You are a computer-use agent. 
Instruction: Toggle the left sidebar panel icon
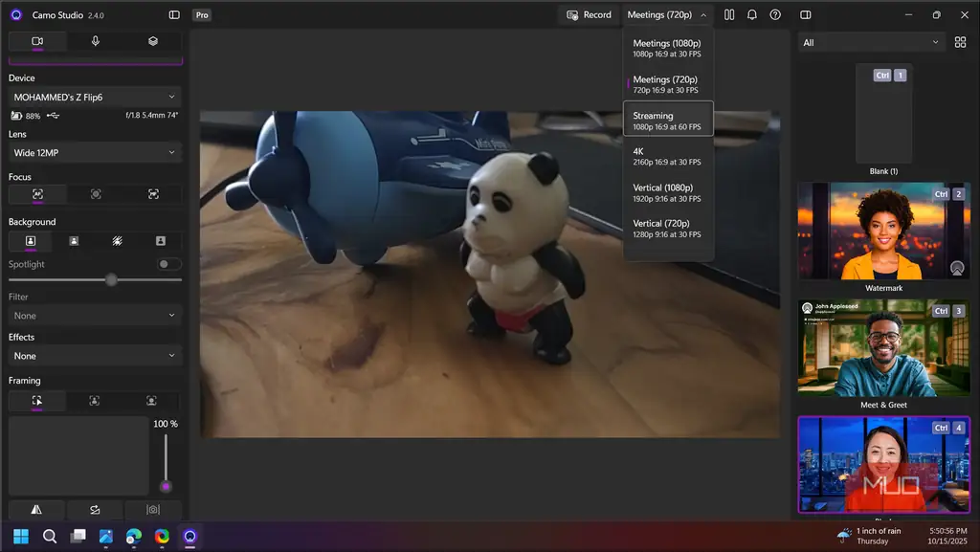(174, 15)
